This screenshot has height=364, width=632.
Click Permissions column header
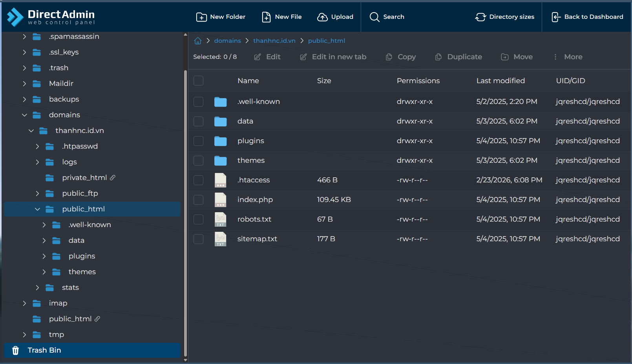point(418,81)
